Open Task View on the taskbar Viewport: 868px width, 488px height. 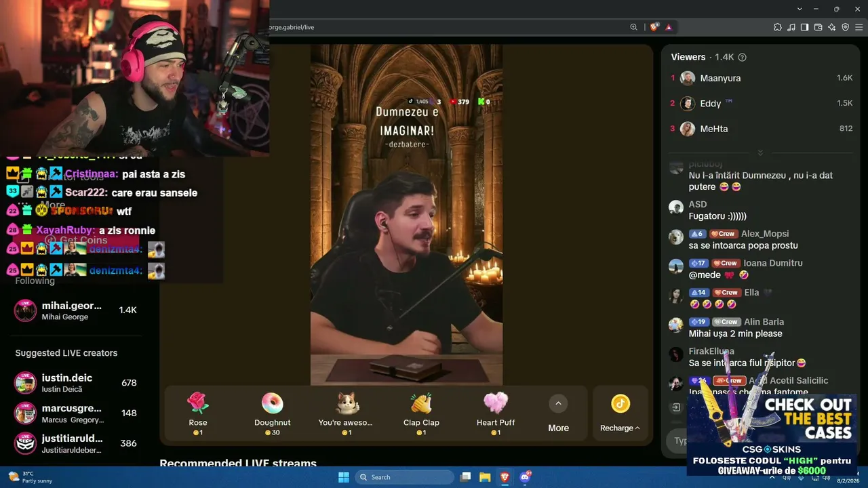tap(465, 477)
